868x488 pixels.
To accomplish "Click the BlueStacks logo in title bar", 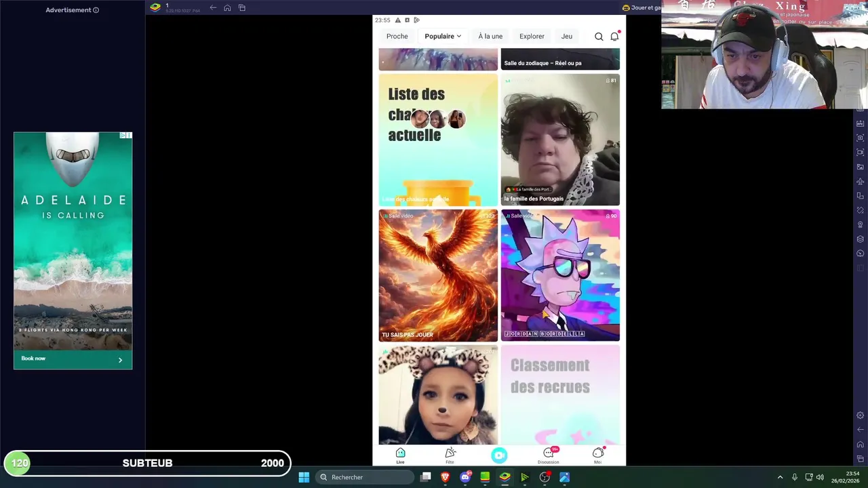I will (155, 7).
